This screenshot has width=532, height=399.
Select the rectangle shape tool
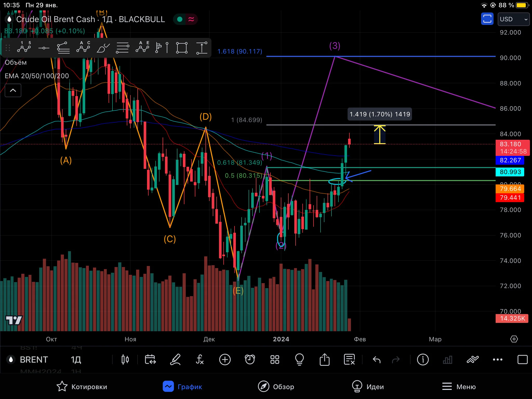[182, 48]
